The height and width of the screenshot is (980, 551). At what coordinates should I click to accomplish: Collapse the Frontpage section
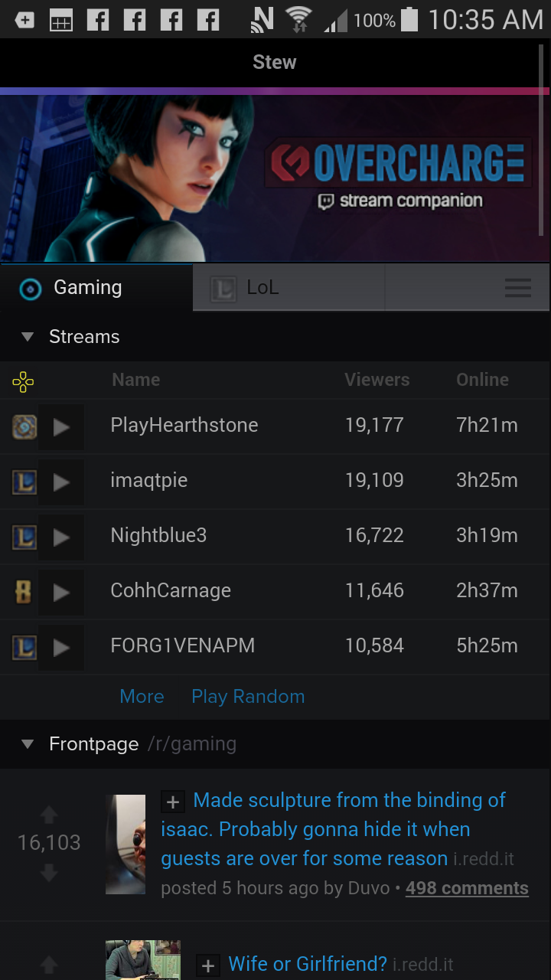(x=28, y=743)
